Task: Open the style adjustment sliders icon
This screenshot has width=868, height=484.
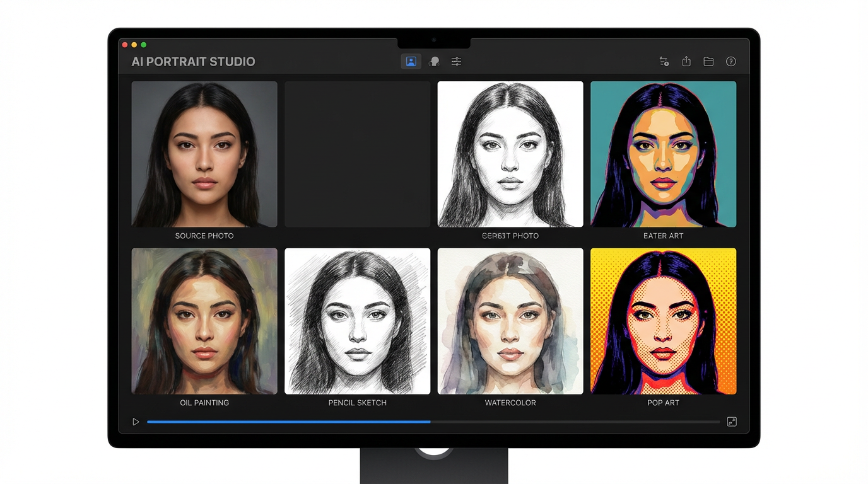Action: [x=456, y=61]
